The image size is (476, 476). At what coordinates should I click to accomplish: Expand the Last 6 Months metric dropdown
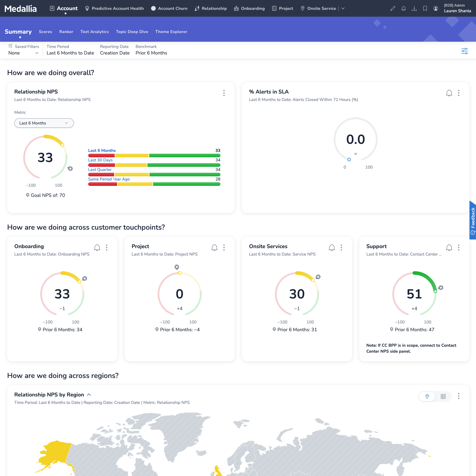[44, 123]
